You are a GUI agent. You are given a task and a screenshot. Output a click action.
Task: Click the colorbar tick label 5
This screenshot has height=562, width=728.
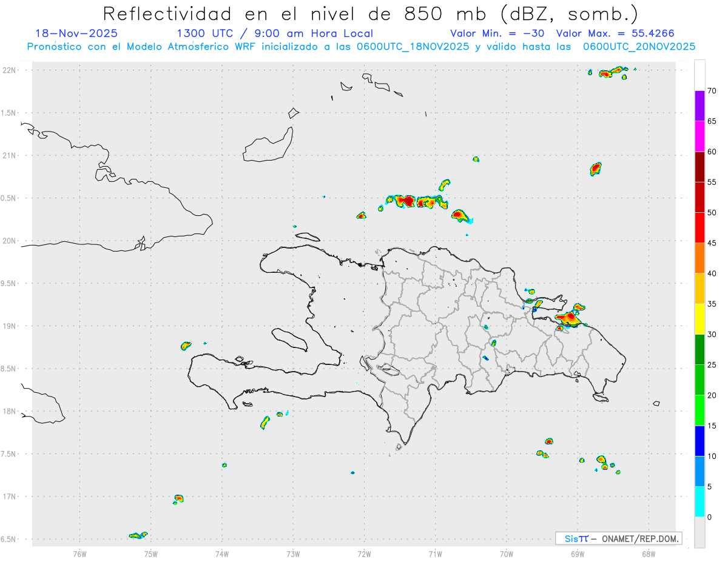tap(710, 487)
